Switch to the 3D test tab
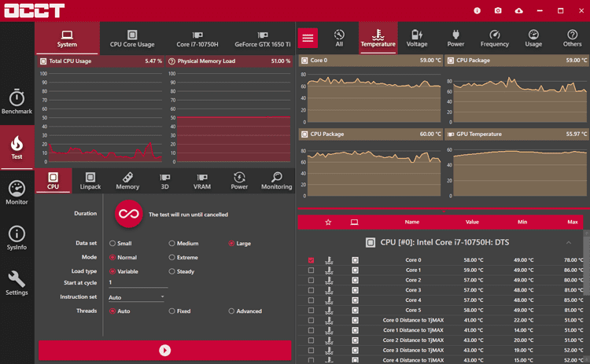The width and height of the screenshot is (590, 364). (x=165, y=181)
